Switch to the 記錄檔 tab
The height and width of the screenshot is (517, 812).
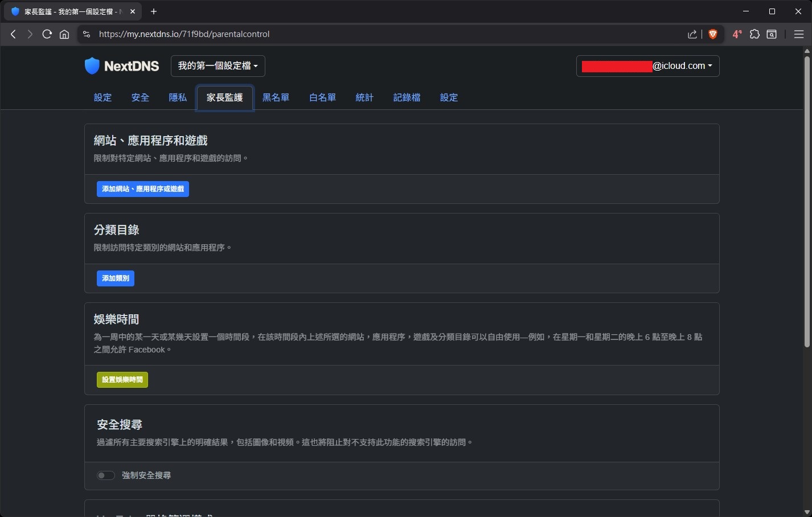pos(407,97)
